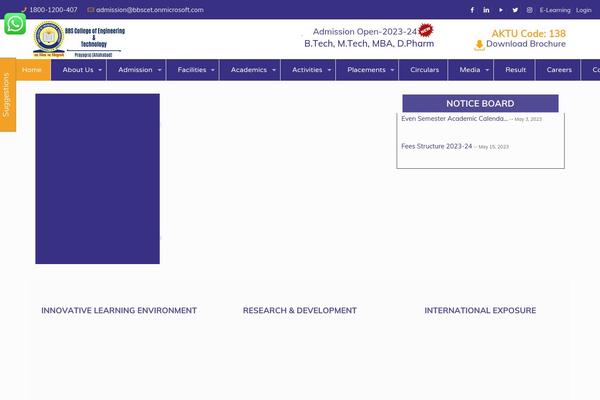Open the Circulars menu item
This screenshot has width=600, height=400.
tap(424, 70)
